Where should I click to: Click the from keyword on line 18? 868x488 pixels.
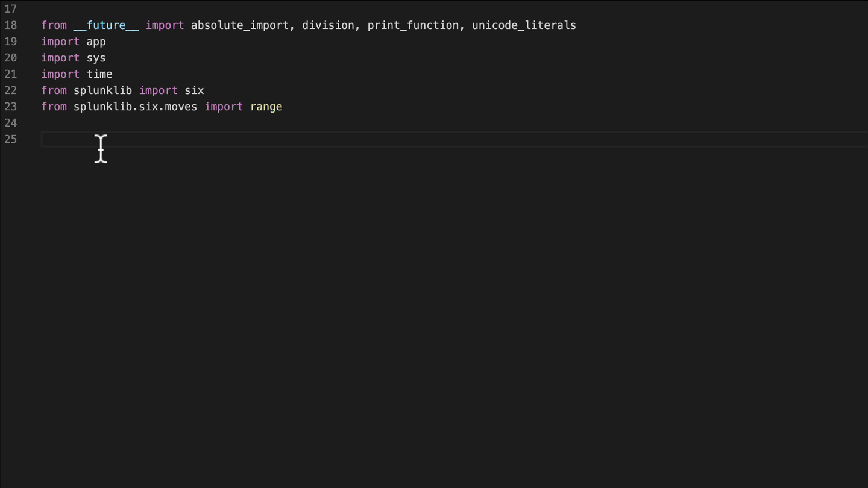[x=54, y=25]
